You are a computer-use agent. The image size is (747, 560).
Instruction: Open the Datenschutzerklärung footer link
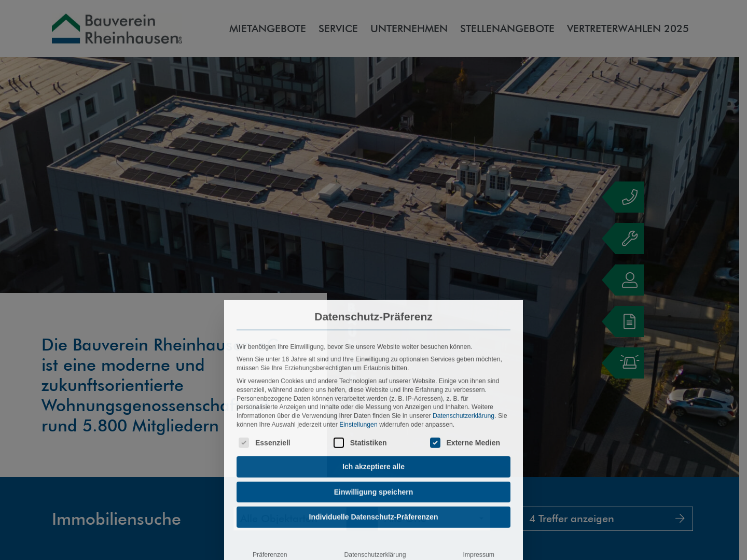coord(375,555)
